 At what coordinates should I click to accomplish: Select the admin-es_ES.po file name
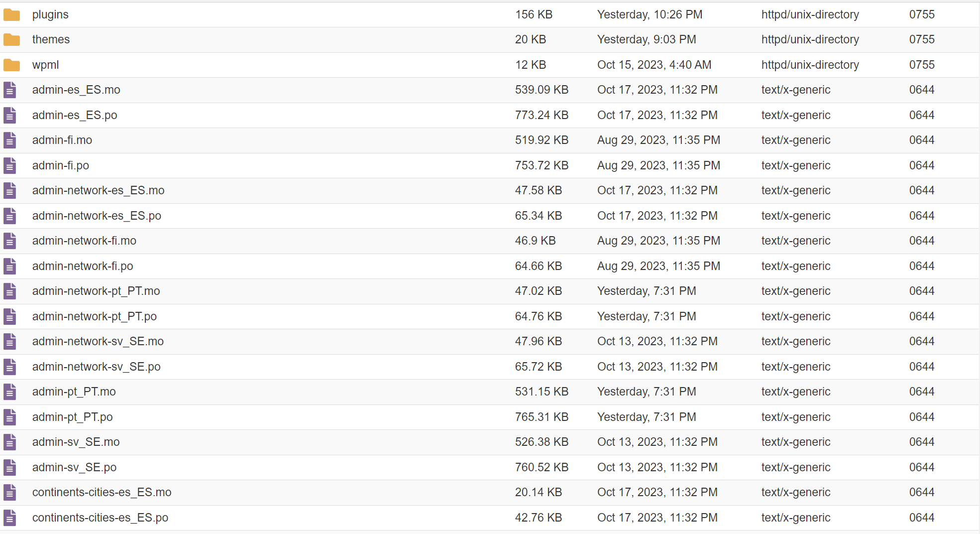(75, 115)
